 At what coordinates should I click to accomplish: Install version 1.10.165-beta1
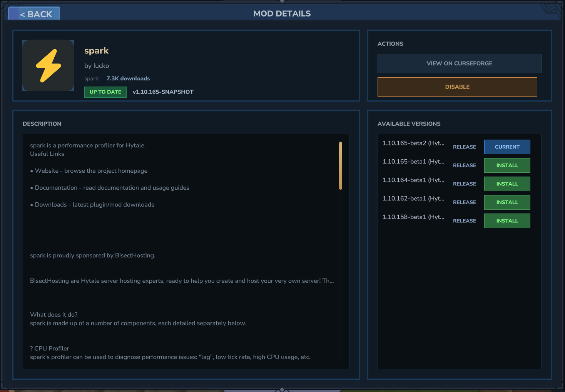click(507, 165)
